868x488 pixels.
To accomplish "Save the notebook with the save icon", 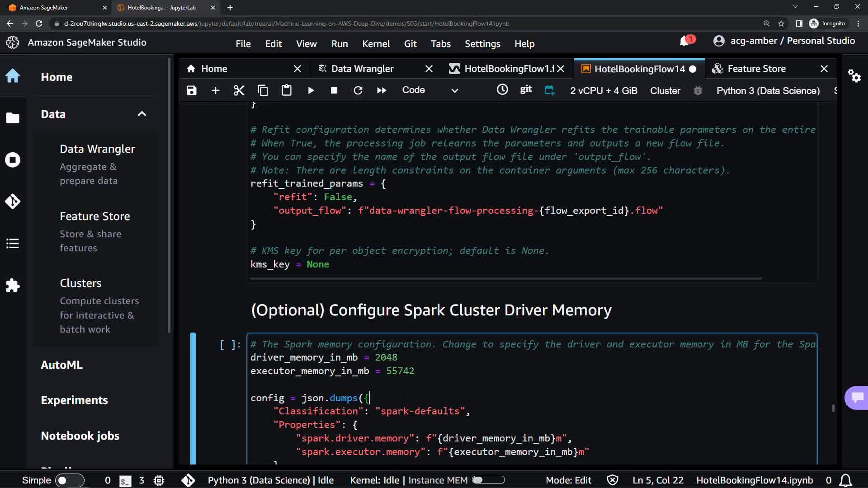I will [192, 90].
